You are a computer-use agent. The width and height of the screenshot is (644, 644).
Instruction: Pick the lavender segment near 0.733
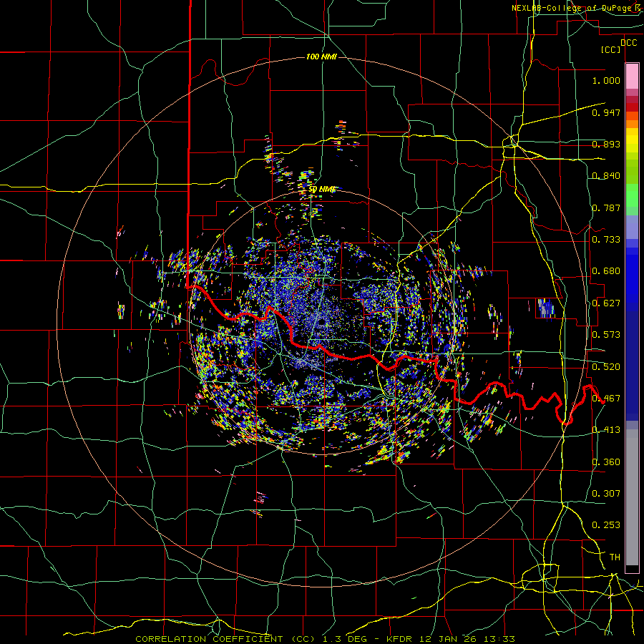point(632,227)
